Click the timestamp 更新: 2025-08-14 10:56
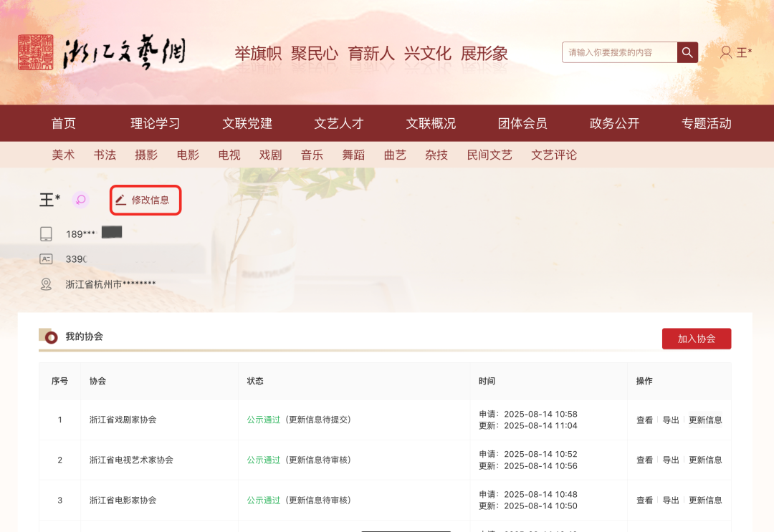The height and width of the screenshot is (532, 774). click(x=528, y=466)
